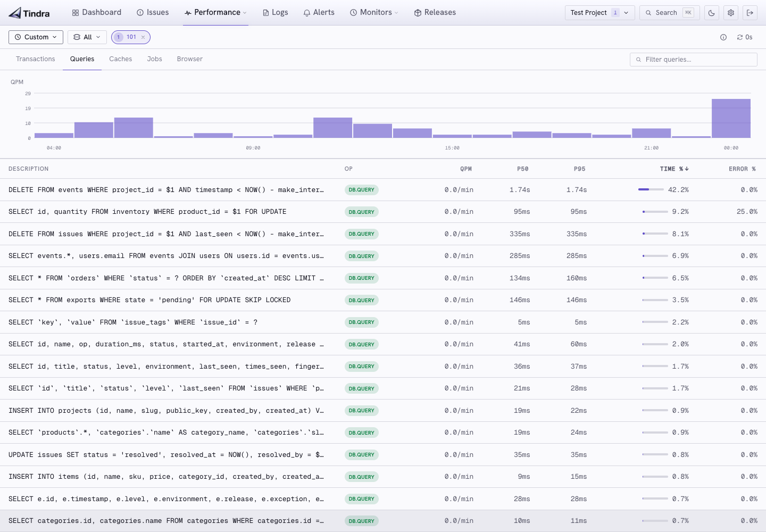
Task: Open the Search box
Action: (x=669, y=13)
